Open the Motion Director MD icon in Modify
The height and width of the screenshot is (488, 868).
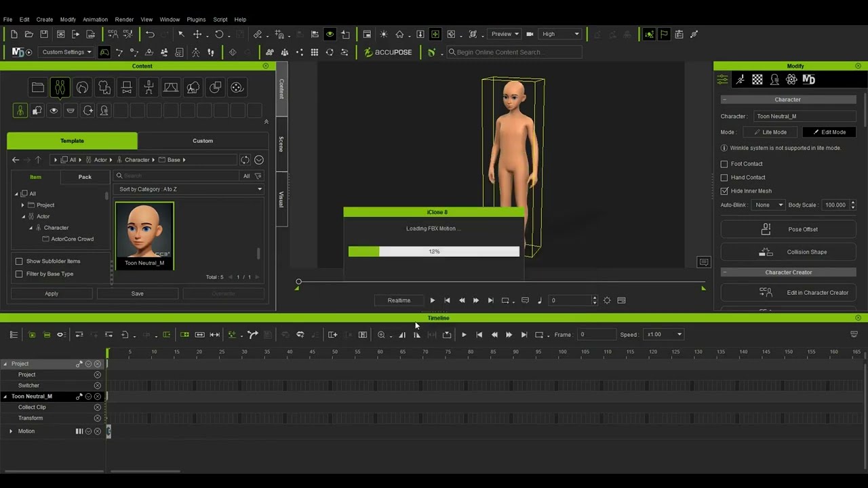(809, 80)
